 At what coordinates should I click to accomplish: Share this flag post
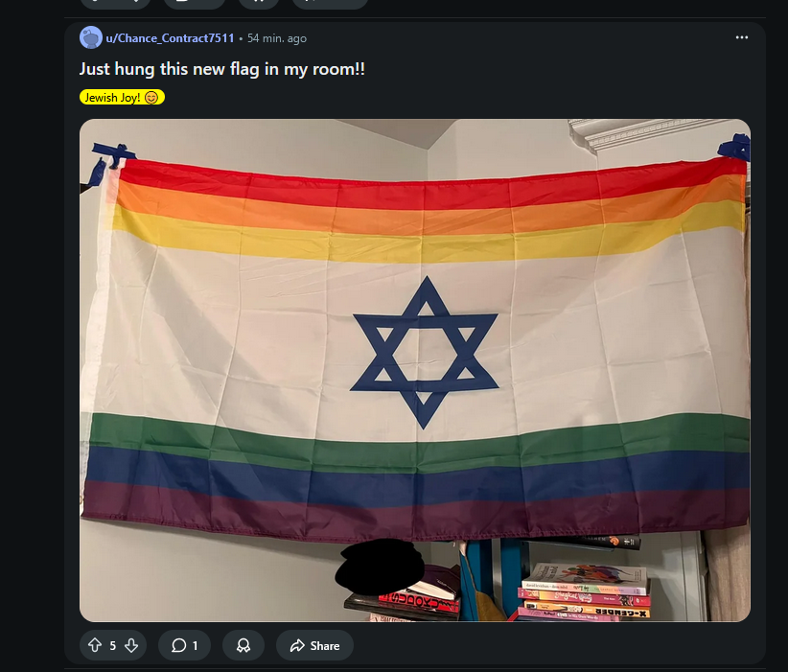click(x=314, y=645)
